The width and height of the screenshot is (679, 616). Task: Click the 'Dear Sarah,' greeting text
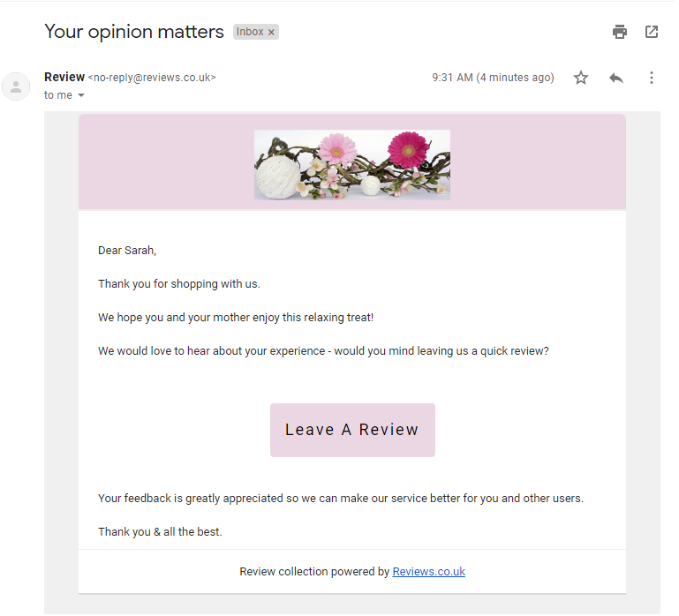tap(127, 251)
